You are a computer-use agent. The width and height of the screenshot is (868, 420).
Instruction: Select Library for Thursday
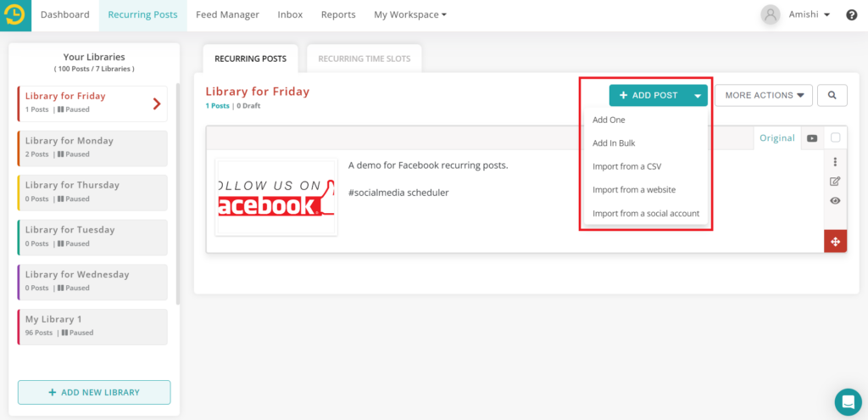coord(92,193)
